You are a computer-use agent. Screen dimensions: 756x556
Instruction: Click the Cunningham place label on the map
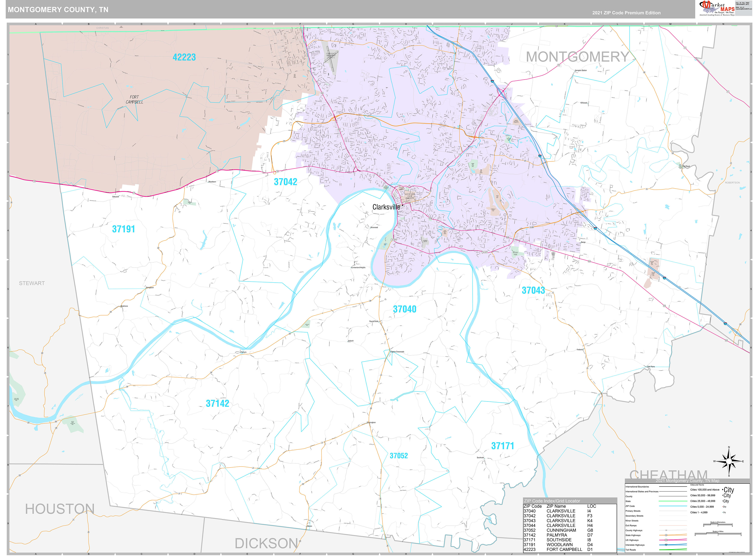point(371,422)
